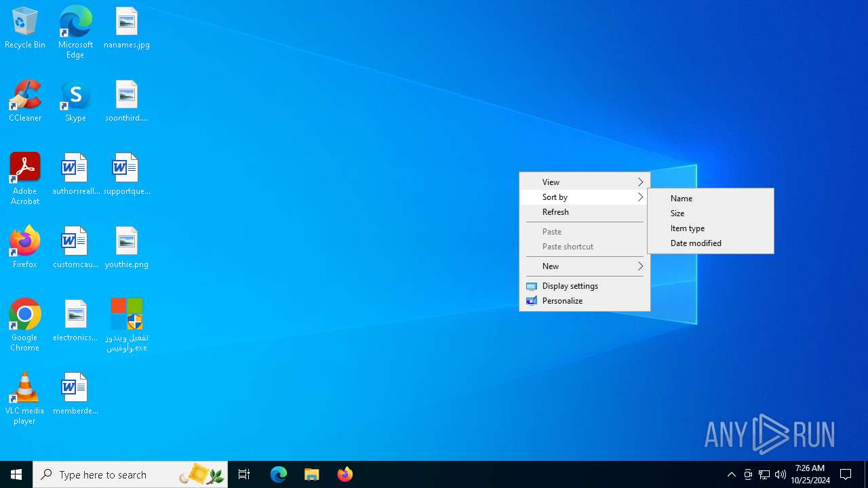Sort desktop icons by Name
Image resolution: width=868 pixels, height=488 pixels.
tap(711, 198)
